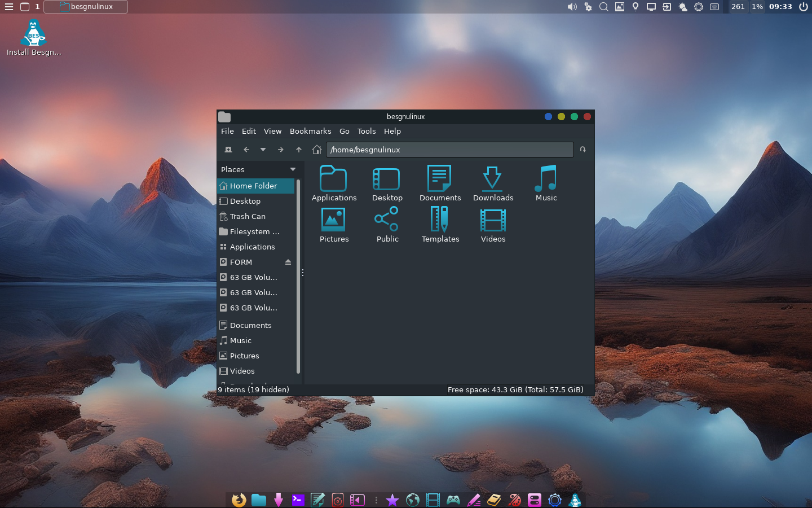812x508 pixels.
Task: Select Home Folder in Places sidebar
Action: coord(256,186)
